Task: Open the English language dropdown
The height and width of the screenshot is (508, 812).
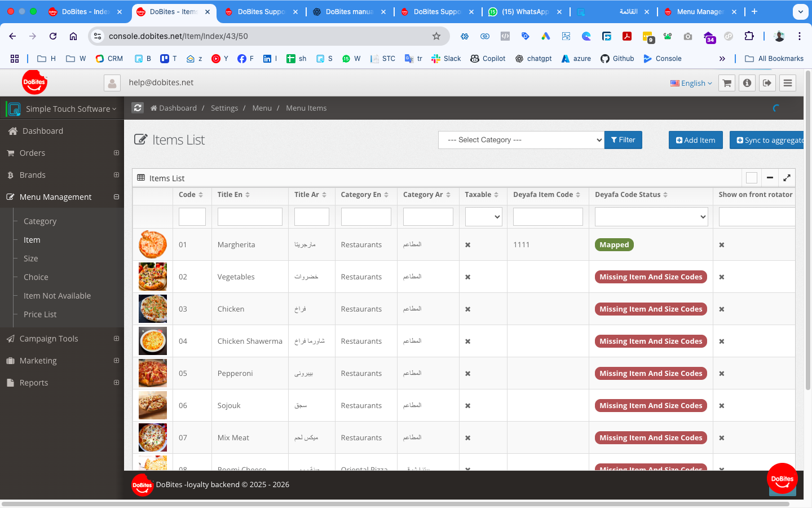Action: point(691,83)
